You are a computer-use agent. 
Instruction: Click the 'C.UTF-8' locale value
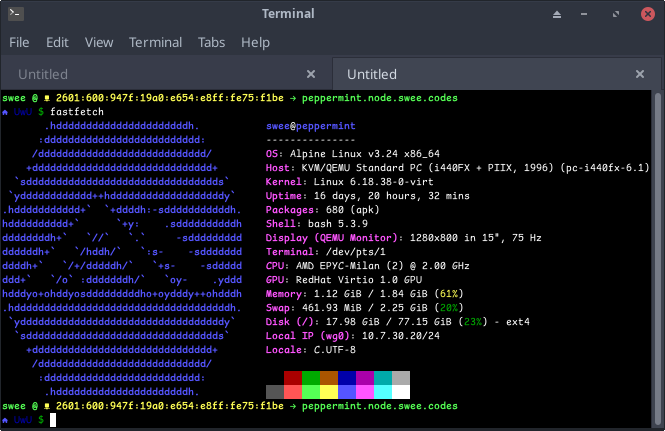click(x=335, y=350)
